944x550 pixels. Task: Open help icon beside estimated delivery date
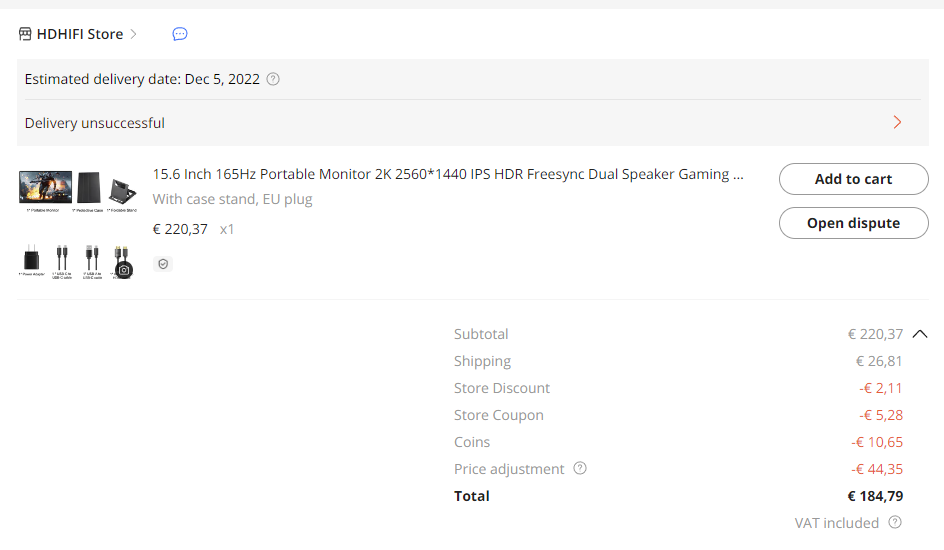click(273, 79)
